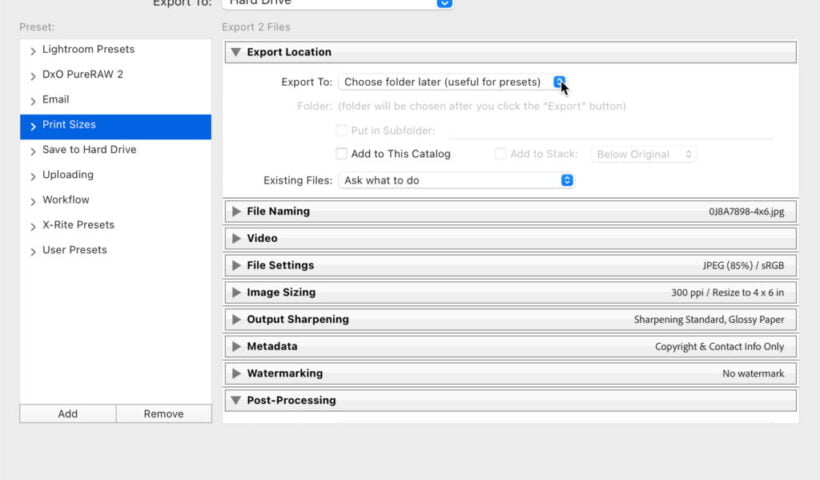Click the File Settings header title

pos(280,265)
